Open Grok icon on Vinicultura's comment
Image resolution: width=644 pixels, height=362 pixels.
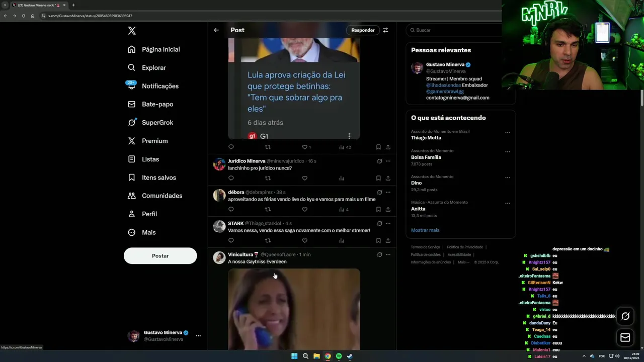(x=379, y=254)
